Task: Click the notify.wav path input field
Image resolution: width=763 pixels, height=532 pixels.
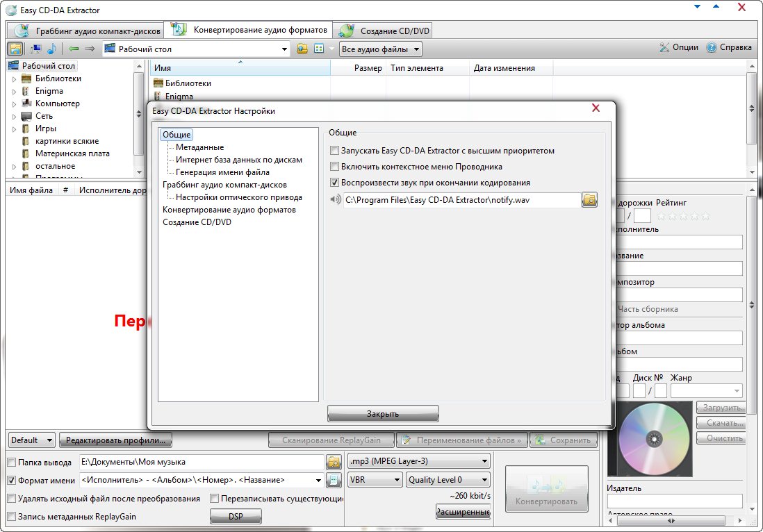Action: pos(462,200)
